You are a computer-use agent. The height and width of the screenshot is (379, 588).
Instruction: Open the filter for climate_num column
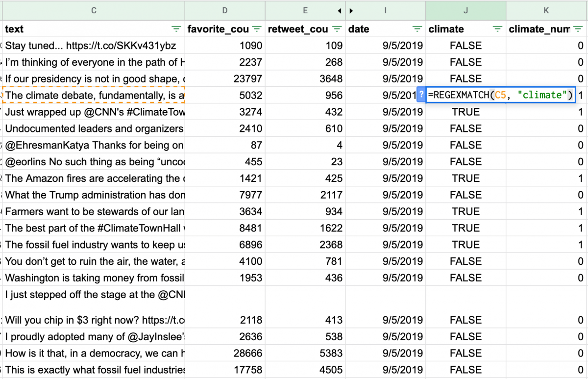pyautogui.click(x=578, y=29)
